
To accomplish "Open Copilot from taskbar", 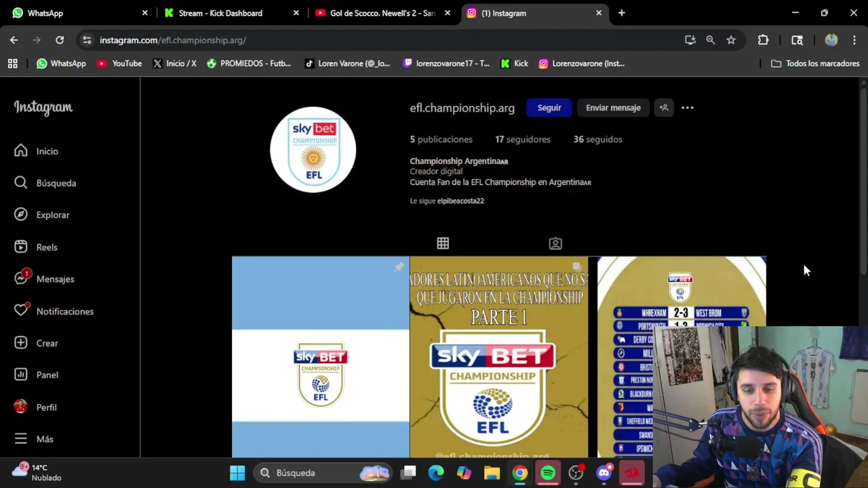I will (x=464, y=473).
